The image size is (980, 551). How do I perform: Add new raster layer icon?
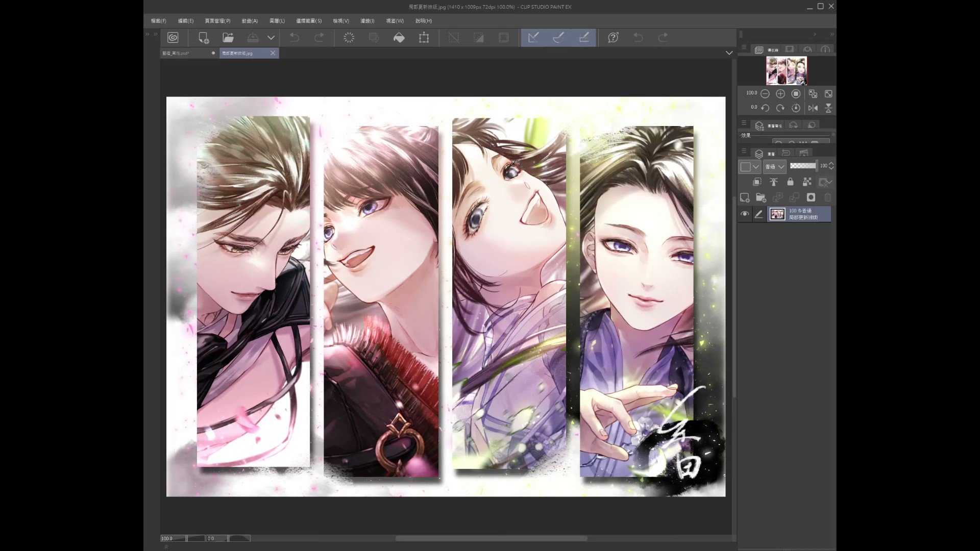(x=745, y=197)
